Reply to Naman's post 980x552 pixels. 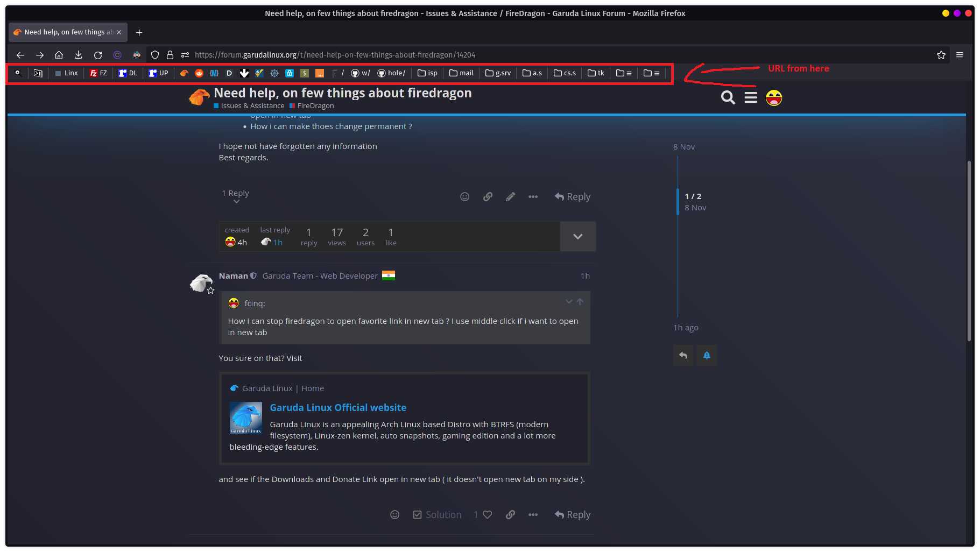coord(573,515)
